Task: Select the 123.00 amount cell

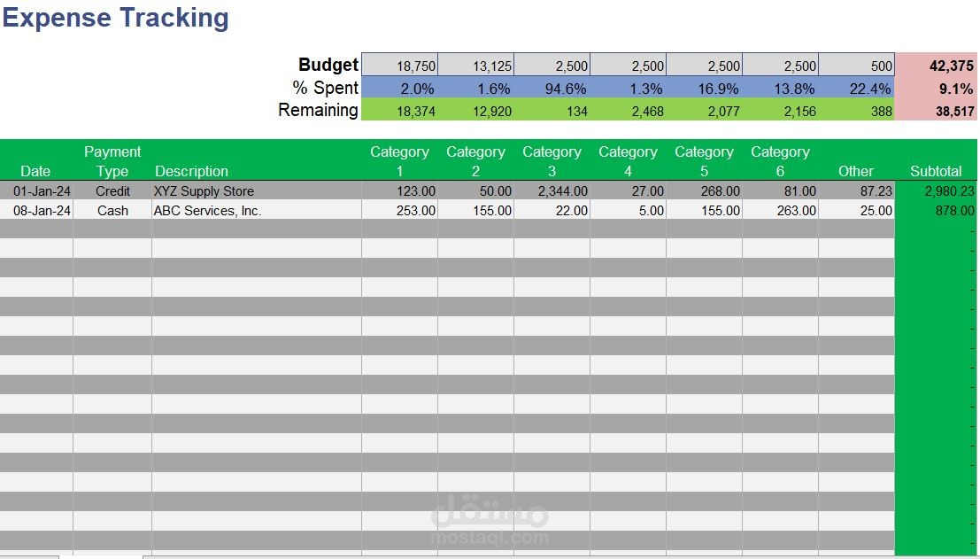Action: pos(399,190)
